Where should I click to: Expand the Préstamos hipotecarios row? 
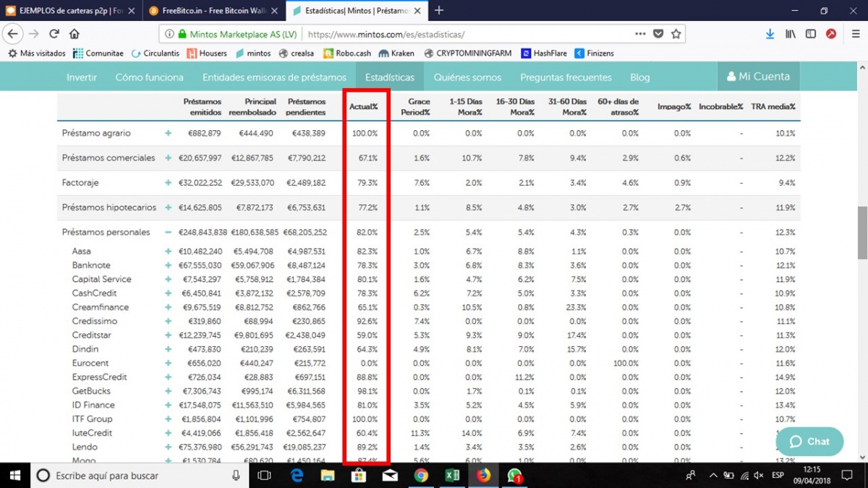[x=168, y=207]
